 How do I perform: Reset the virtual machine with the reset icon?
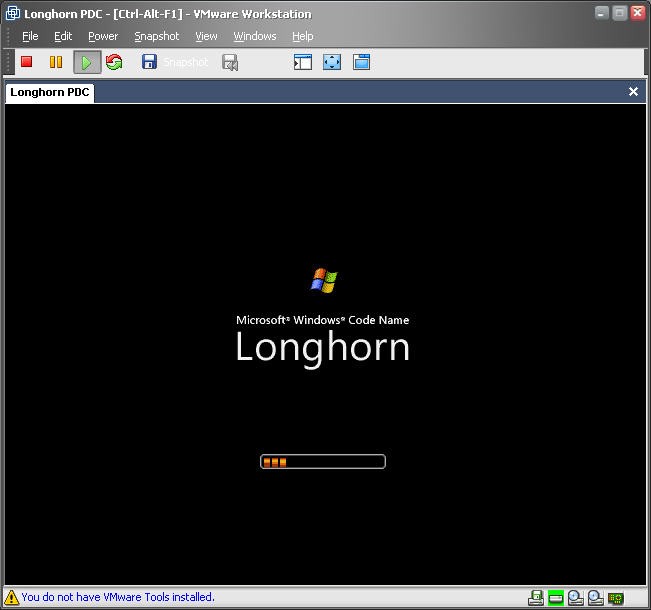[x=114, y=62]
